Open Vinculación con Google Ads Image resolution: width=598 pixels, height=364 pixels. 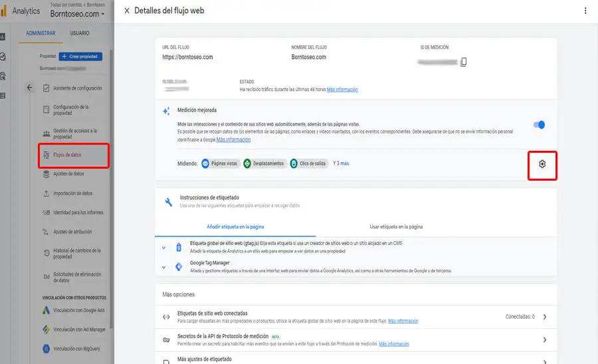pos(72,310)
